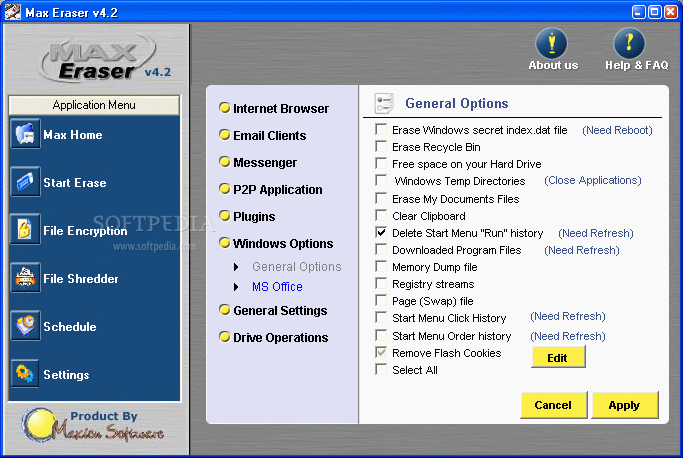Screen dimensions: 683x458
Task: Click the arrow next to General Options
Action: [x=236, y=267]
